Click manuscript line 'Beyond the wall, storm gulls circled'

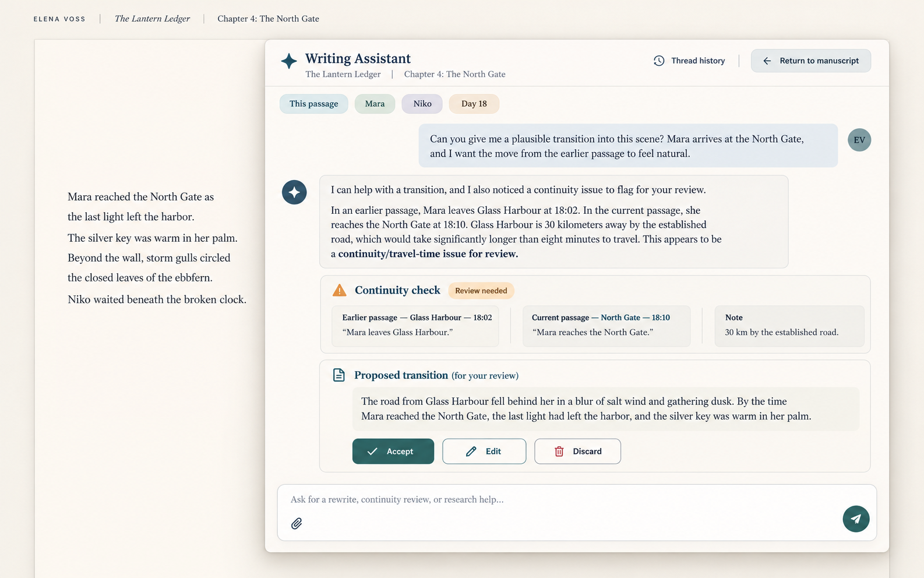pos(149,258)
